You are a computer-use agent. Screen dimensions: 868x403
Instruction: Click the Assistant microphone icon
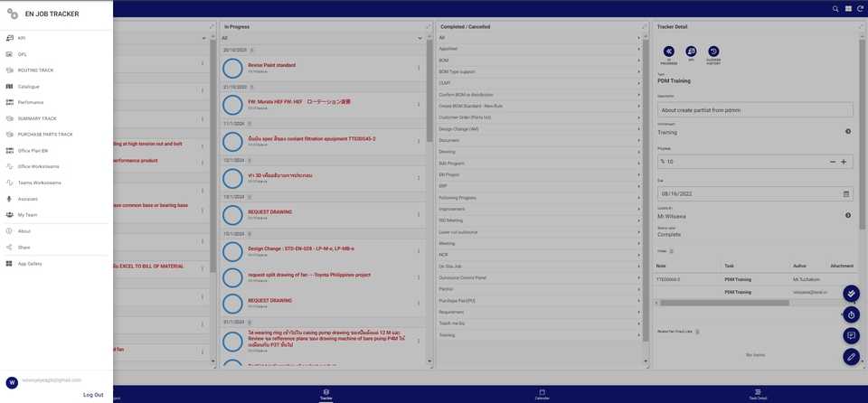9,199
